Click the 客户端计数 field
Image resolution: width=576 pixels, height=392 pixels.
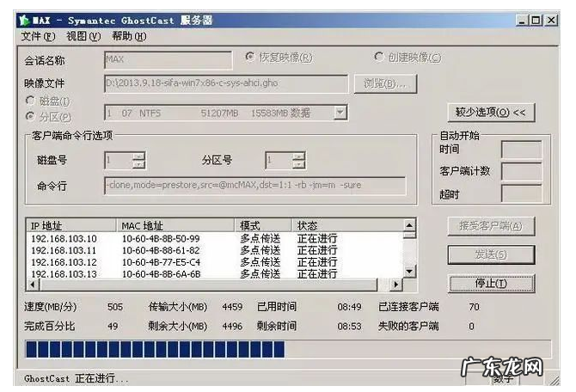click(x=522, y=172)
